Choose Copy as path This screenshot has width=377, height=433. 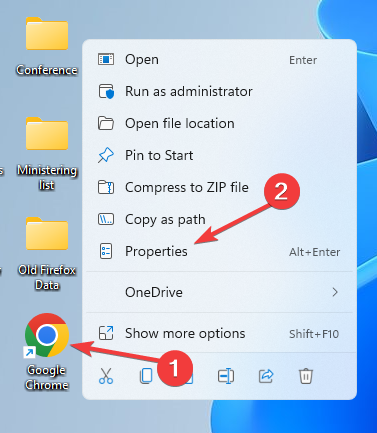(219, 219)
